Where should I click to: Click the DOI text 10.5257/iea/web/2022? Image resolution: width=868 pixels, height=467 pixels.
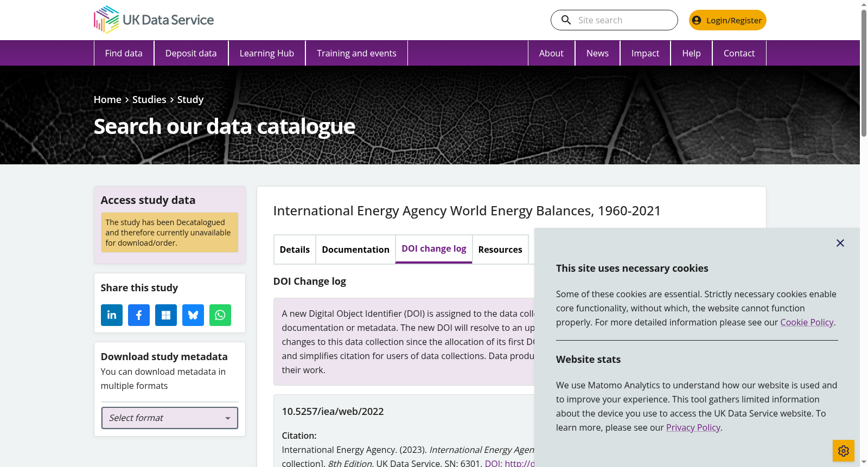[x=333, y=411]
